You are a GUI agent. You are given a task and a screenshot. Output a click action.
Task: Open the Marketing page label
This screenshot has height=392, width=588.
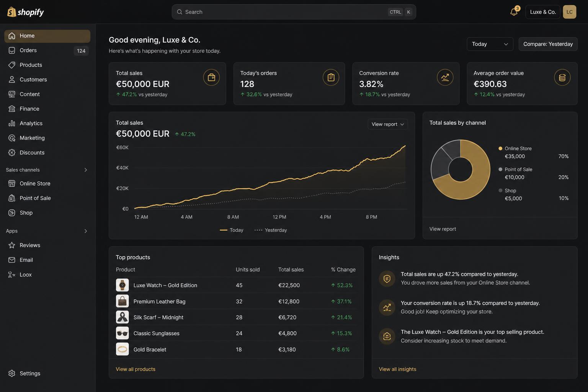pos(32,138)
